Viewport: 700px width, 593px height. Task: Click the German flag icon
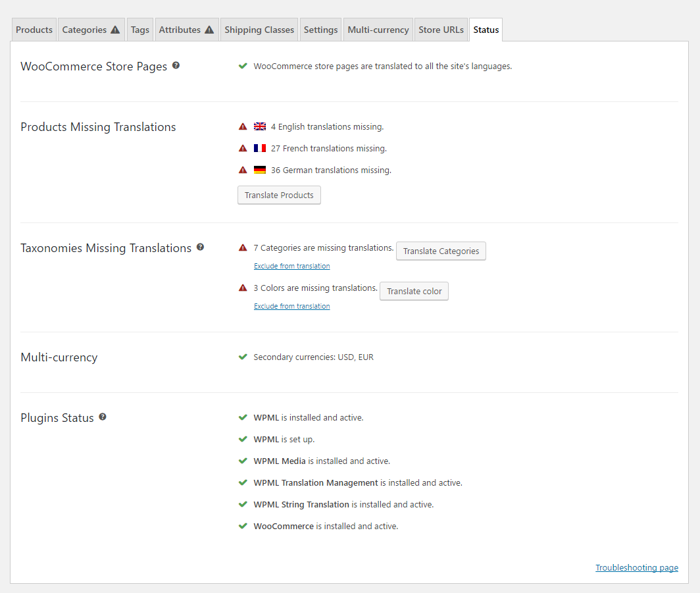(x=260, y=170)
